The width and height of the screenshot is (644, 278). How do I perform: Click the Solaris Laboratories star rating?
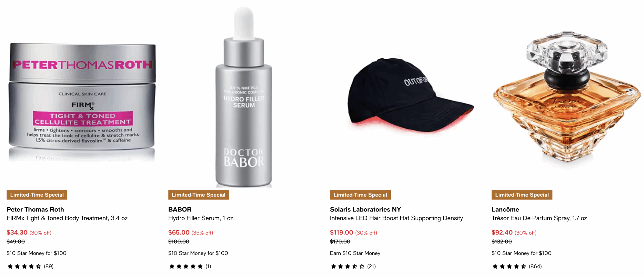coord(353,266)
